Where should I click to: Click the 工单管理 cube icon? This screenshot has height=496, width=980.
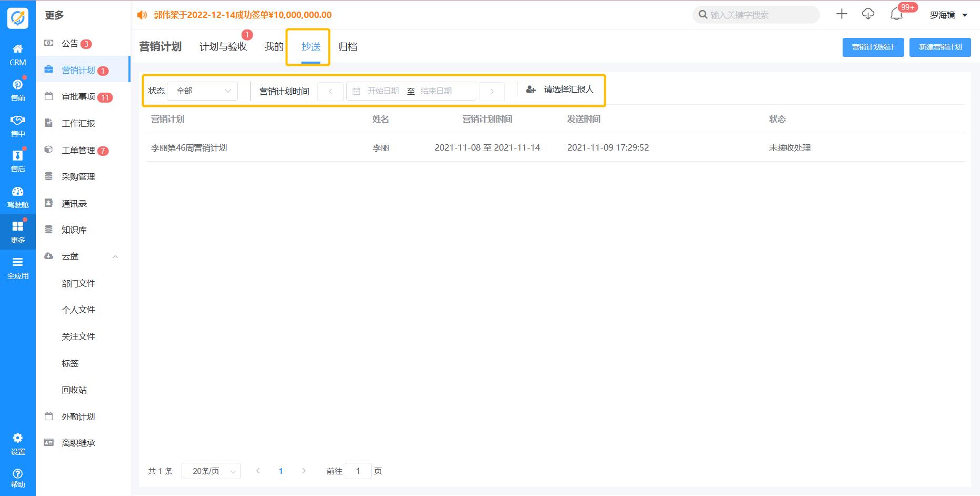49,150
